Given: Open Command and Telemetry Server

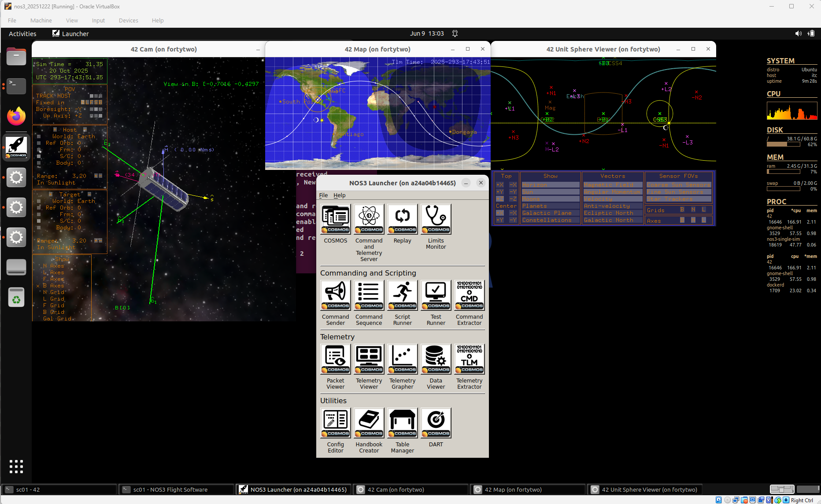Looking at the screenshot, I should tap(369, 219).
